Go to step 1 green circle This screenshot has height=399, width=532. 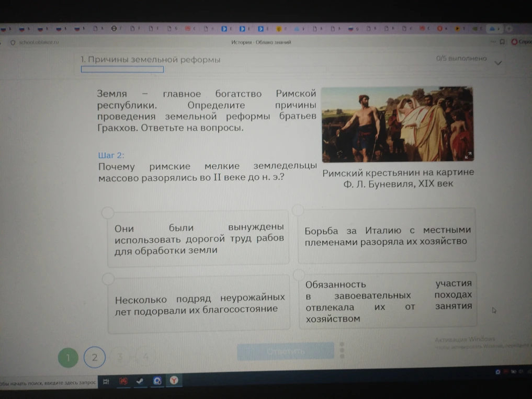(68, 357)
